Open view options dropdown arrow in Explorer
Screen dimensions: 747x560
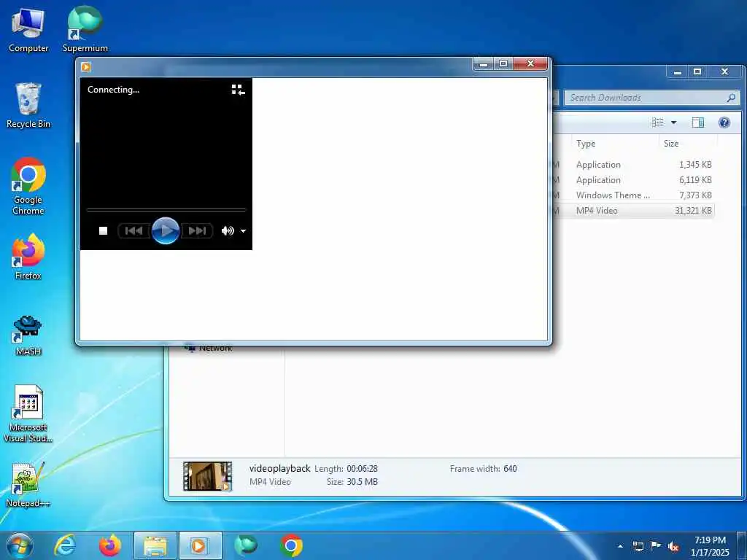coord(673,122)
